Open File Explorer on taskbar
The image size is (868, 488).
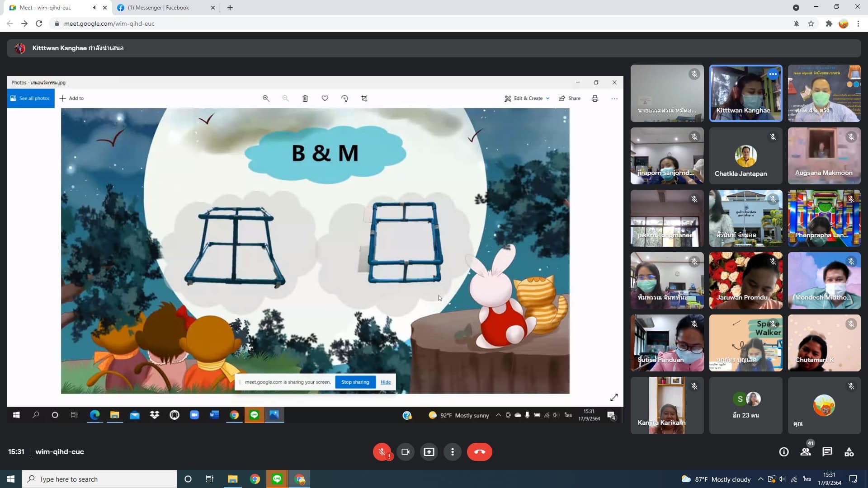click(x=232, y=479)
